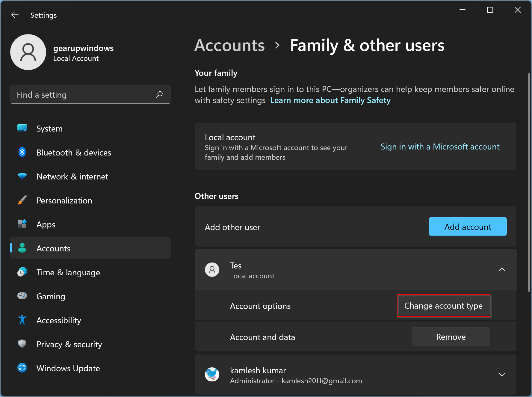The height and width of the screenshot is (397, 532).
Task: Minimize the Settings window
Action: [463, 10]
